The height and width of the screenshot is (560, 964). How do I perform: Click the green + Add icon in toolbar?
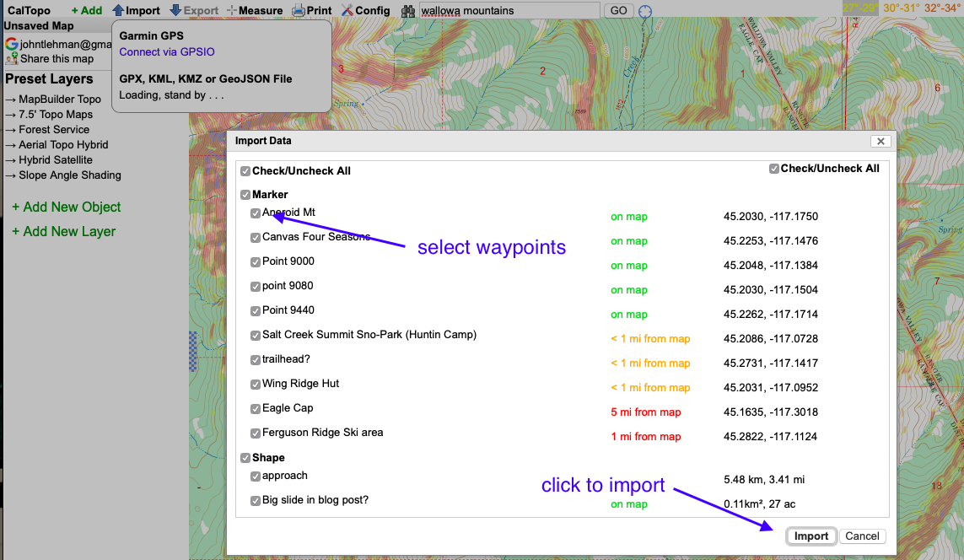(x=87, y=10)
